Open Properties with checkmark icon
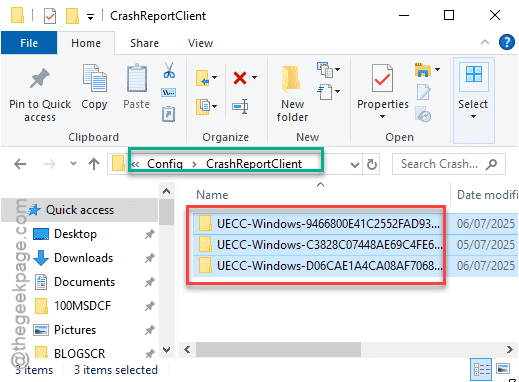Image resolution: width=519 pixels, height=382 pixels. (x=382, y=78)
